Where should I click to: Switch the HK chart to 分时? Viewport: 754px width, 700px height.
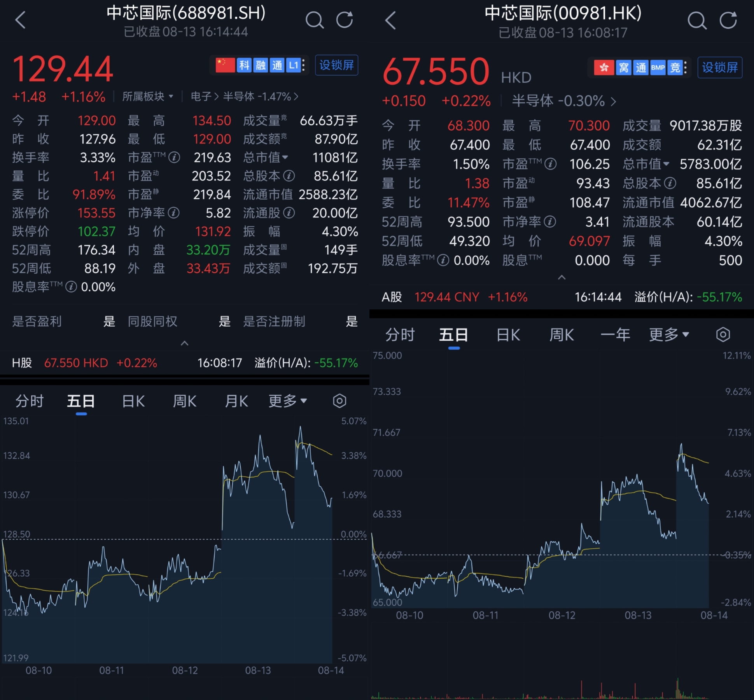coord(400,334)
